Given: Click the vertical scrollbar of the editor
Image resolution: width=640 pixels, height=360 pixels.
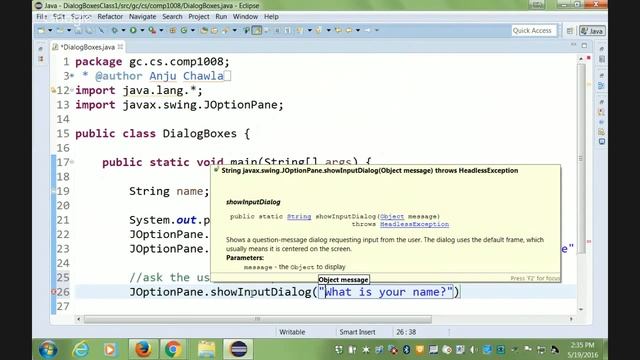Looking at the screenshot, I should coord(581,158).
